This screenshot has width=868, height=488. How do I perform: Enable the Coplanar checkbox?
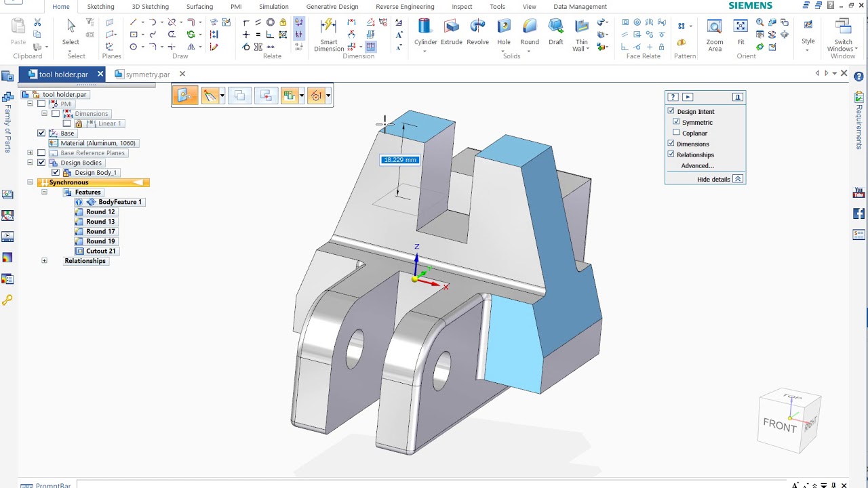point(676,133)
